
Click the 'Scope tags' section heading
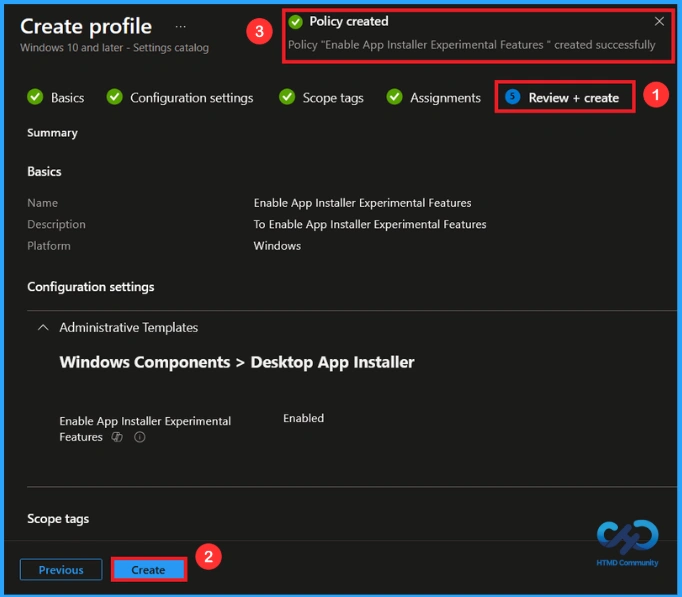[58, 519]
